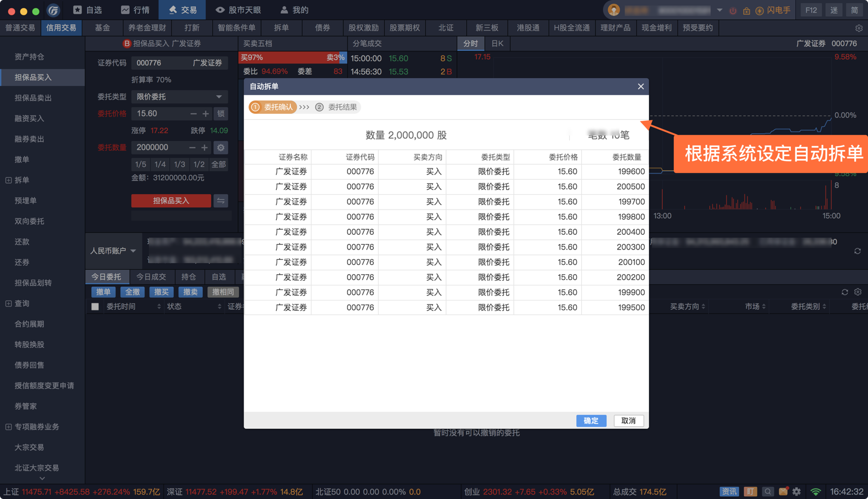The width and height of the screenshot is (868, 499).
Task: Decrease the 委托价格 with minus icon
Action: point(193,113)
